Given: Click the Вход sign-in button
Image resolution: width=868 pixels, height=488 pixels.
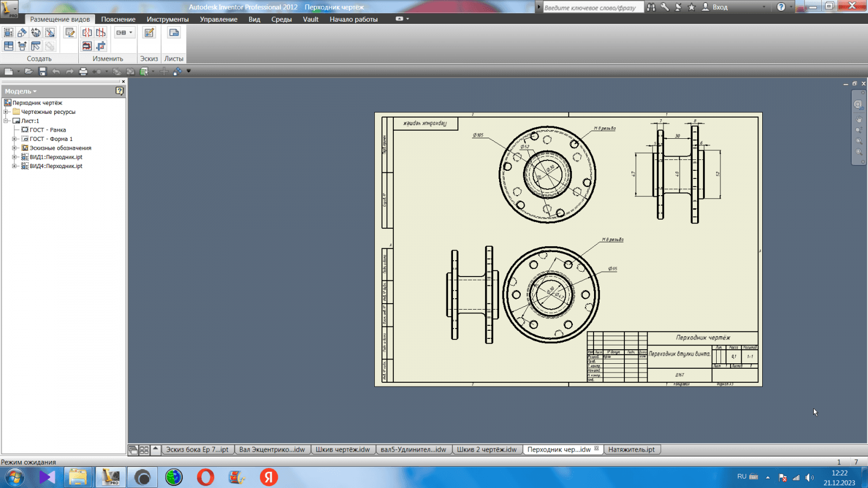Looking at the screenshot, I should pyautogui.click(x=715, y=7).
